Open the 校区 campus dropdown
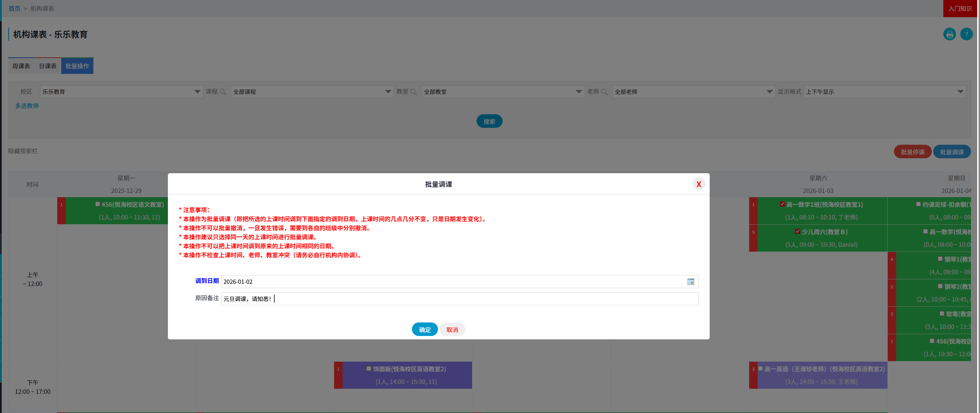This screenshot has height=413, width=980. click(198, 92)
